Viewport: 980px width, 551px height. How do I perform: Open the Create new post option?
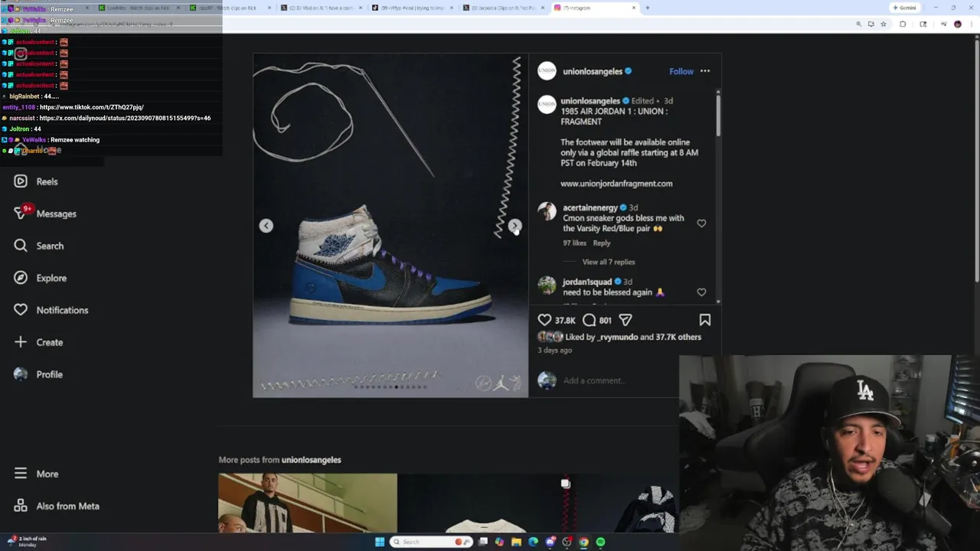(x=38, y=342)
